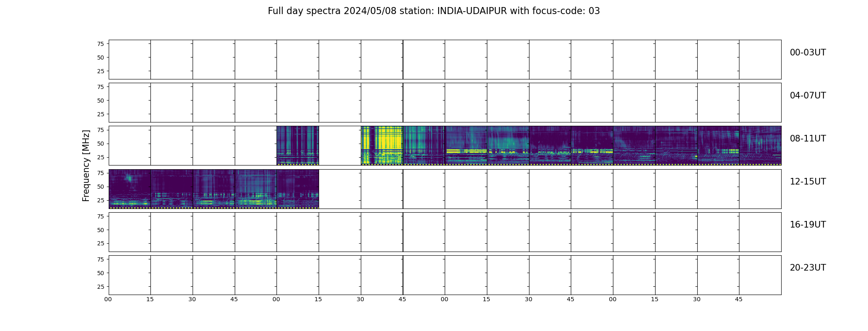
Task: Click the 25 tick label of the 04-07UT row
Action: [x=100, y=114]
